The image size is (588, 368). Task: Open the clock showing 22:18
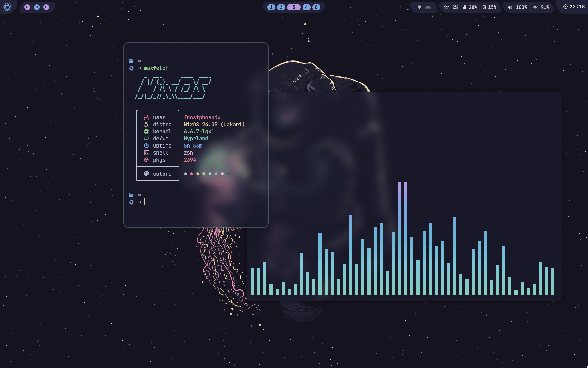[574, 6]
